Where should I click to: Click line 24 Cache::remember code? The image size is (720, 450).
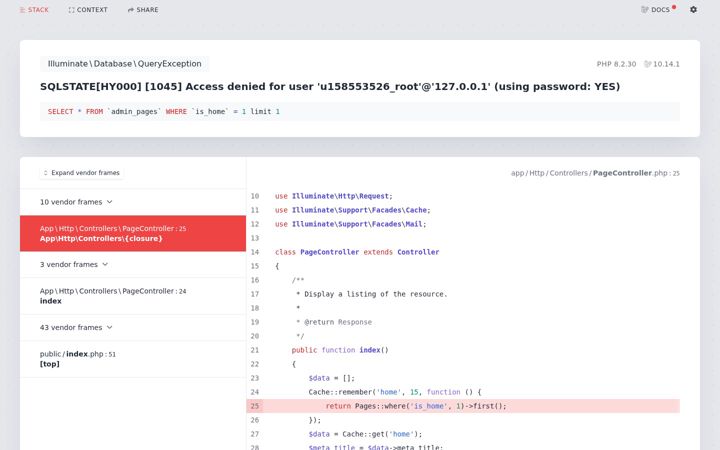point(395,392)
